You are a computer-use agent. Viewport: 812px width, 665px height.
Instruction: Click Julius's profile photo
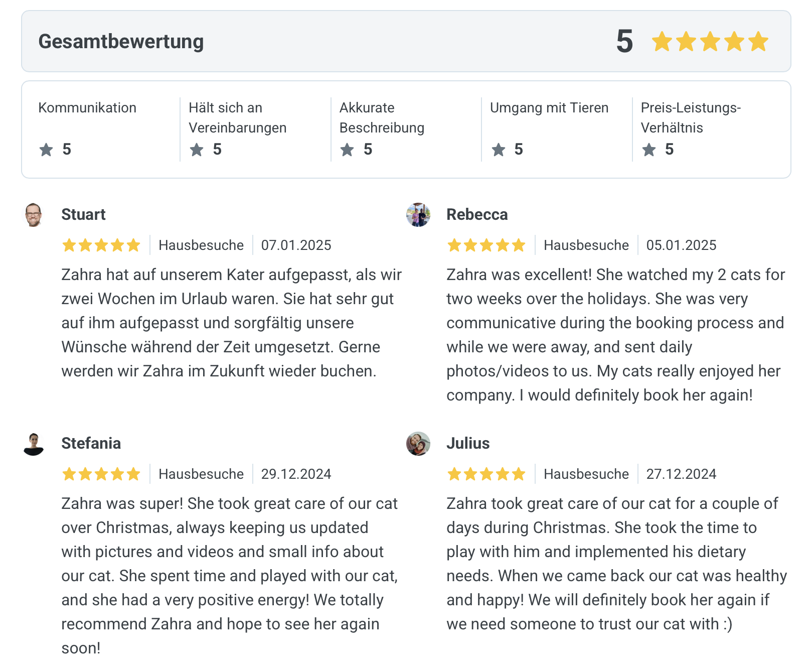point(418,444)
